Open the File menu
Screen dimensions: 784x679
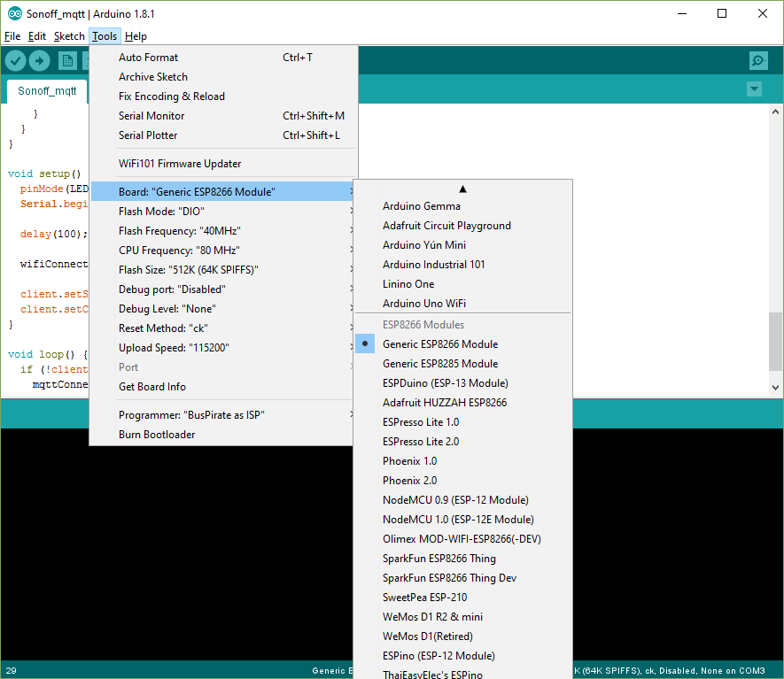[x=12, y=36]
